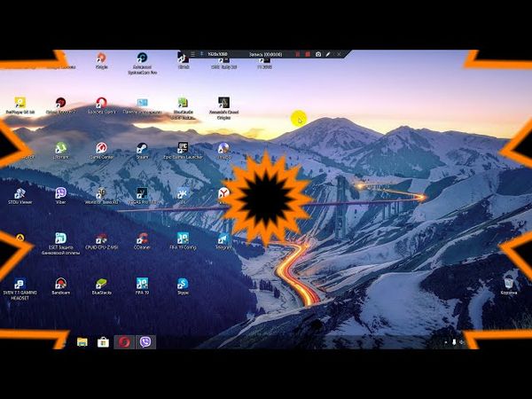Open Microsoft Store from the taskbar
The image size is (532, 399).
[103, 341]
